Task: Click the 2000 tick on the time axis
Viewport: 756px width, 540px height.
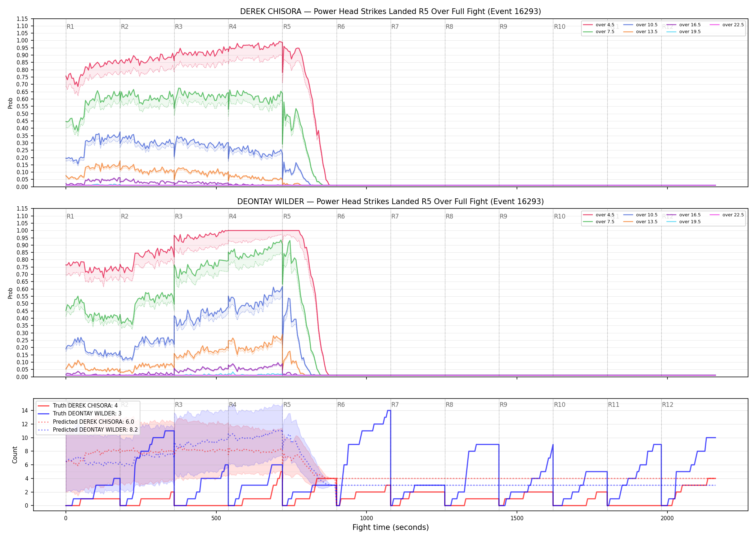Action: click(667, 518)
